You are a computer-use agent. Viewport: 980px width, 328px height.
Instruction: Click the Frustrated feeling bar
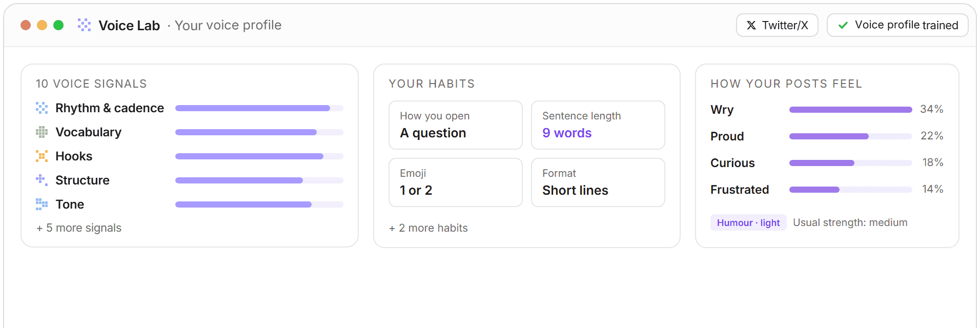click(851, 190)
